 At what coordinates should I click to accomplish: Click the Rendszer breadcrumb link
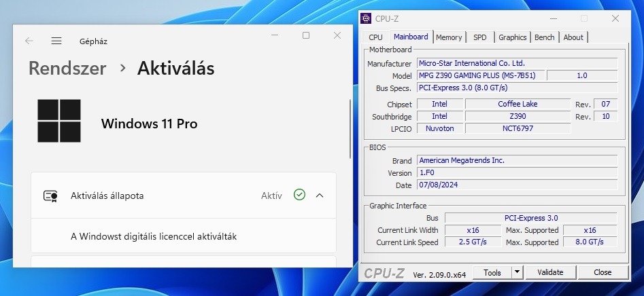pos(67,68)
